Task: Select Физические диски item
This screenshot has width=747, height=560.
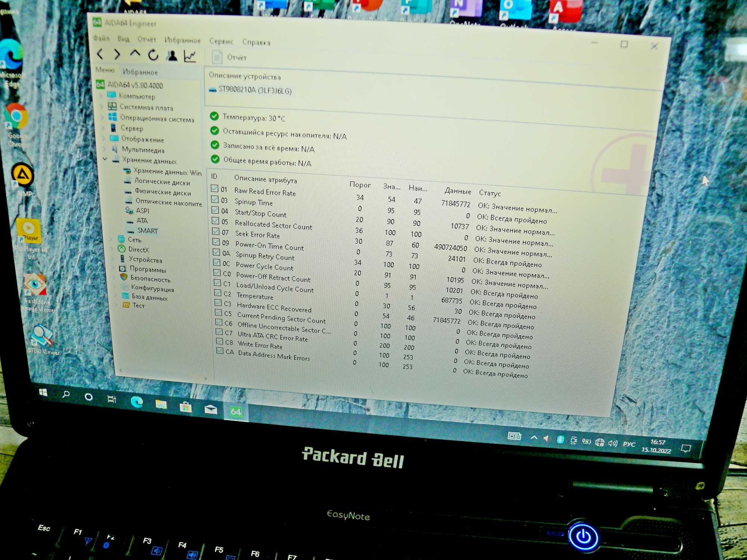Action: point(158,192)
